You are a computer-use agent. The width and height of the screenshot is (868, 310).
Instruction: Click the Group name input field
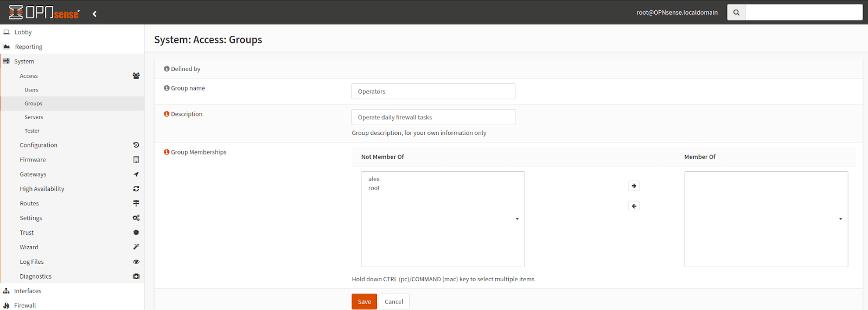click(x=433, y=92)
